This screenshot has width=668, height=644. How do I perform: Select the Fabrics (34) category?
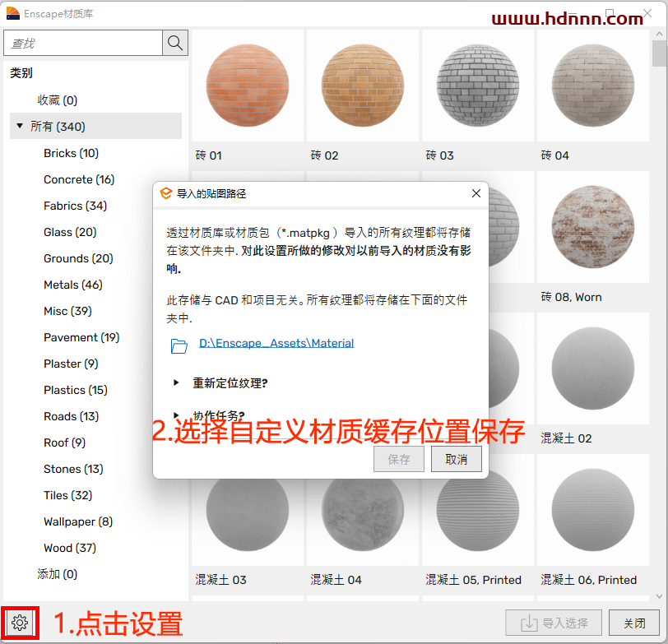[75, 206]
